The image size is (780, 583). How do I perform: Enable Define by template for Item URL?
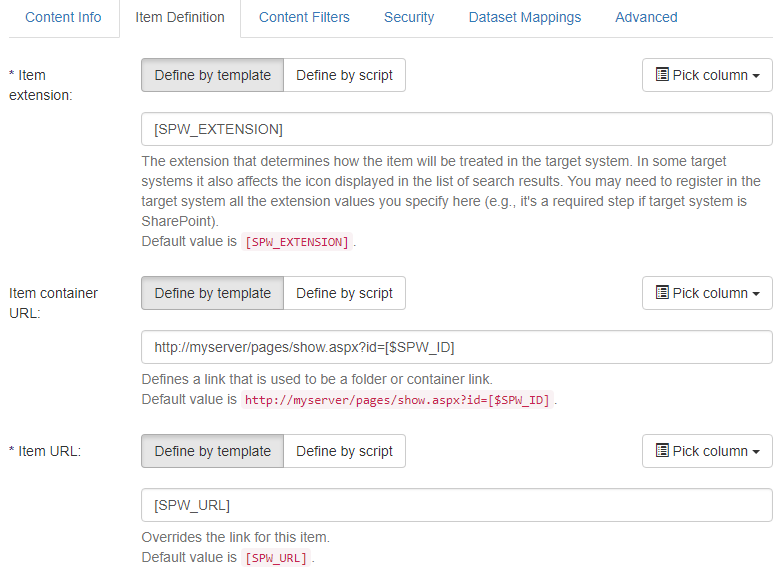click(x=212, y=451)
